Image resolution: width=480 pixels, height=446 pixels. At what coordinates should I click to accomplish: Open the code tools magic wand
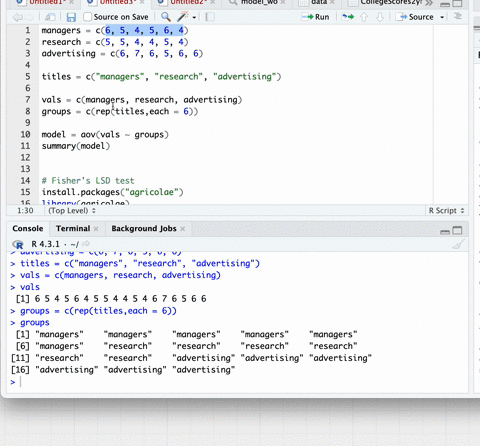pos(183,16)
